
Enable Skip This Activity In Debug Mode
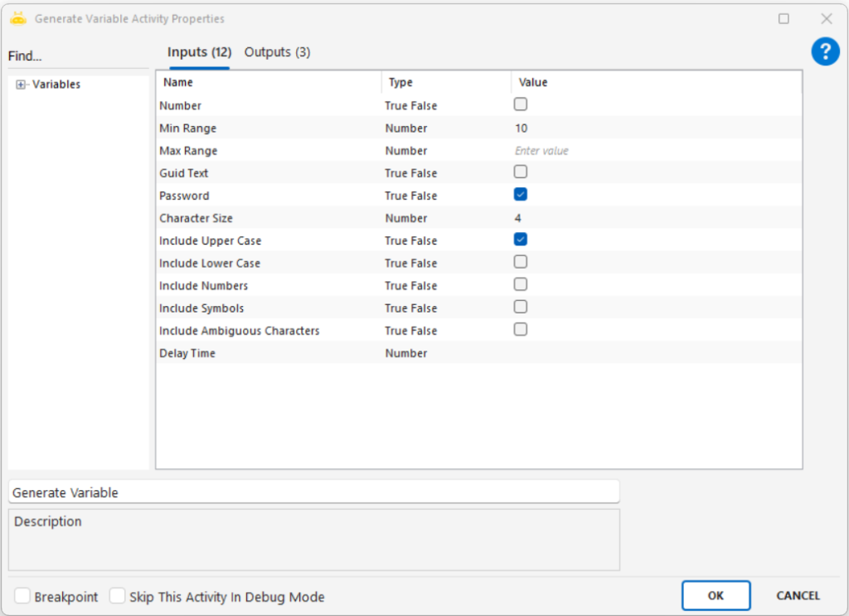tap(118, 596)
